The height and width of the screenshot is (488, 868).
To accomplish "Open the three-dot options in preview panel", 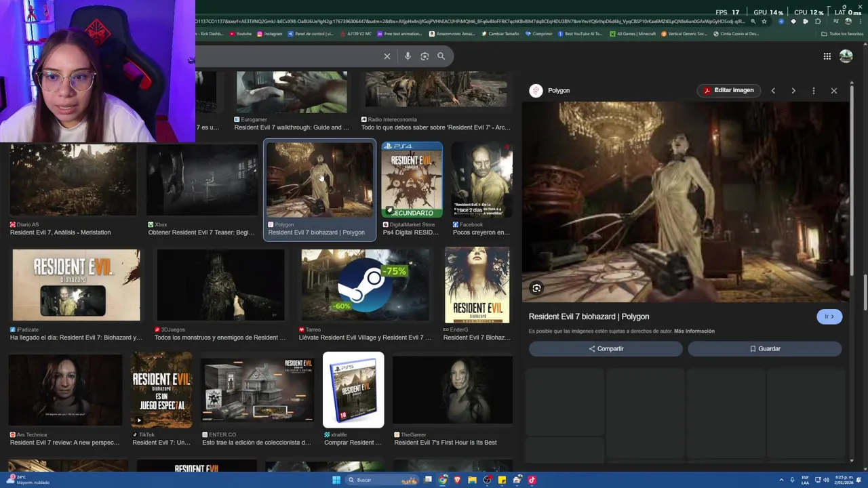I will click(x=814, y=90).
